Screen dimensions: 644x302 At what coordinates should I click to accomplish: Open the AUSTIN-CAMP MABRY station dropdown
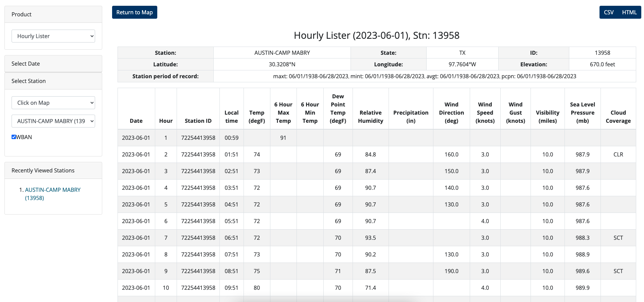53,121
